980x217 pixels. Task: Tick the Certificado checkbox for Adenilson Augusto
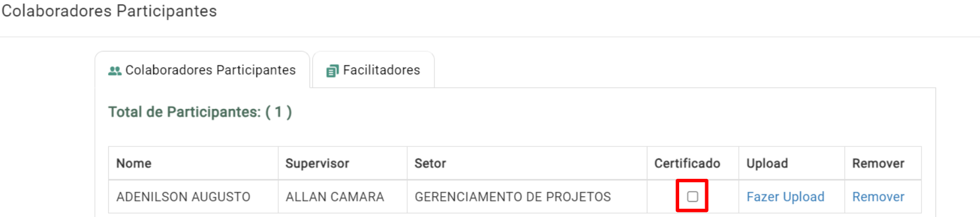coord(692,197)
